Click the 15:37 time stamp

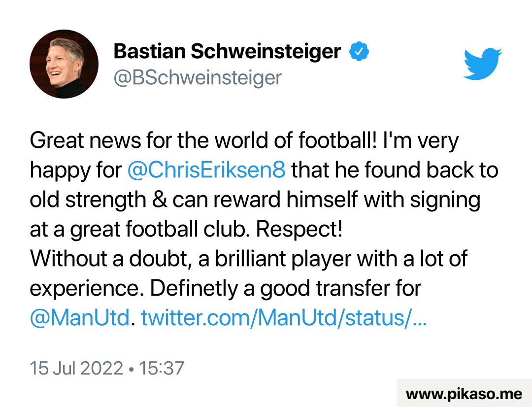[x=162, y=368]
